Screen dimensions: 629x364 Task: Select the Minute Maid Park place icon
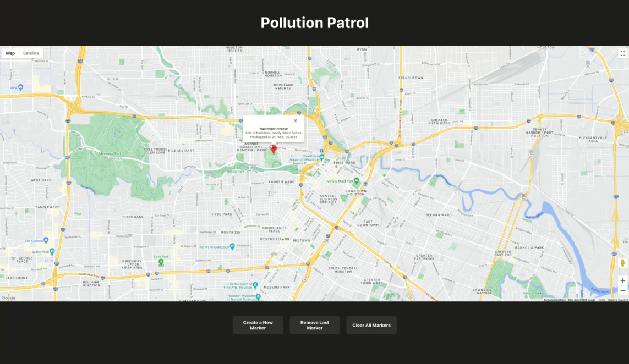pos(357,180)
